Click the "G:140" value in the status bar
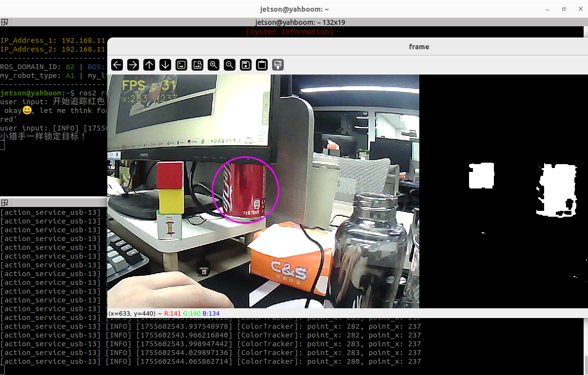588x375 pixels. click(x=192, y=313)
